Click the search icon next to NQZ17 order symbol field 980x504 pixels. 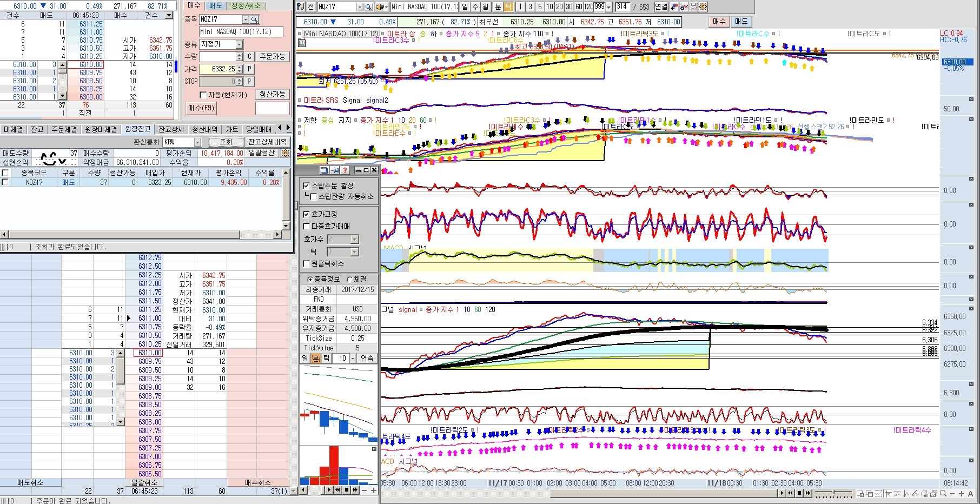[x=254, y=19]
